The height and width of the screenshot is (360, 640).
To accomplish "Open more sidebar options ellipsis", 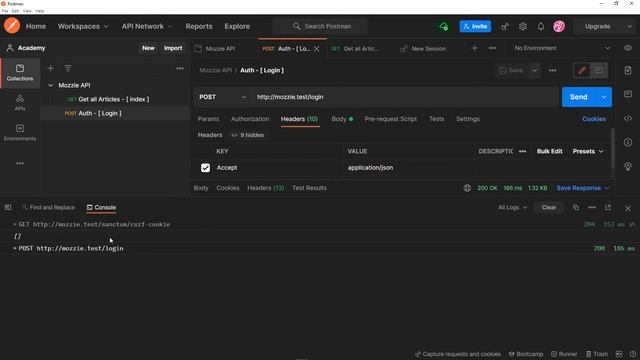I will 20,163.
